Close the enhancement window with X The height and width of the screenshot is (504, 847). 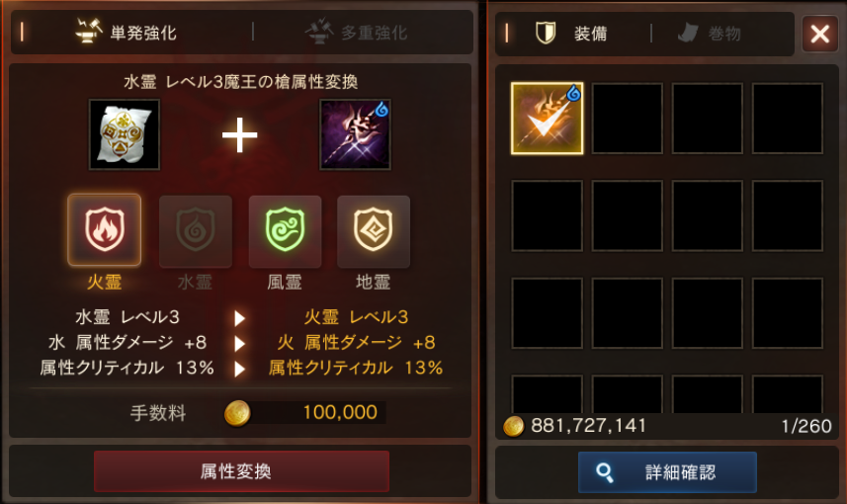(x=820, y=34)
